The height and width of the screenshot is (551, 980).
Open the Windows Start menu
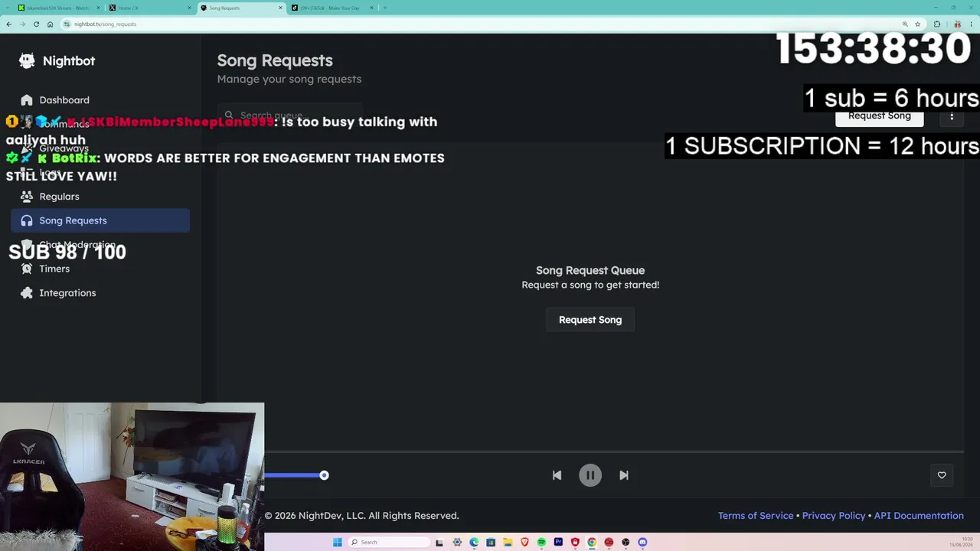pos(338,542)
